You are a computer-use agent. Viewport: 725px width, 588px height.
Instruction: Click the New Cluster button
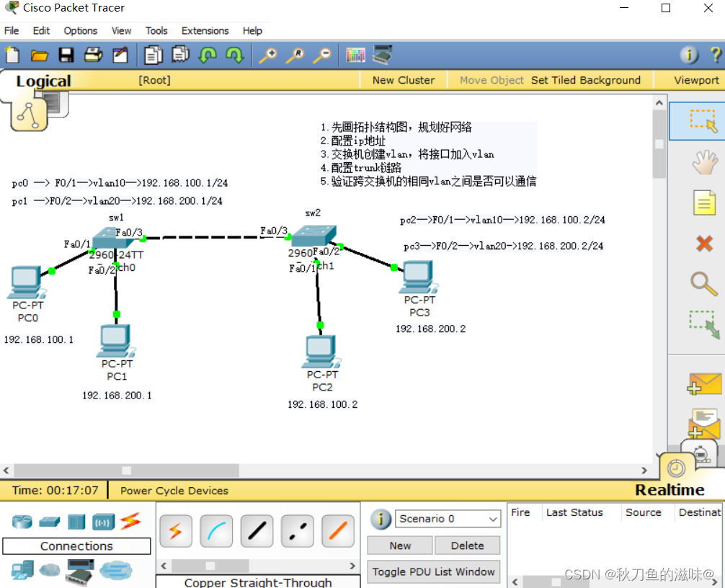(404, 80)
